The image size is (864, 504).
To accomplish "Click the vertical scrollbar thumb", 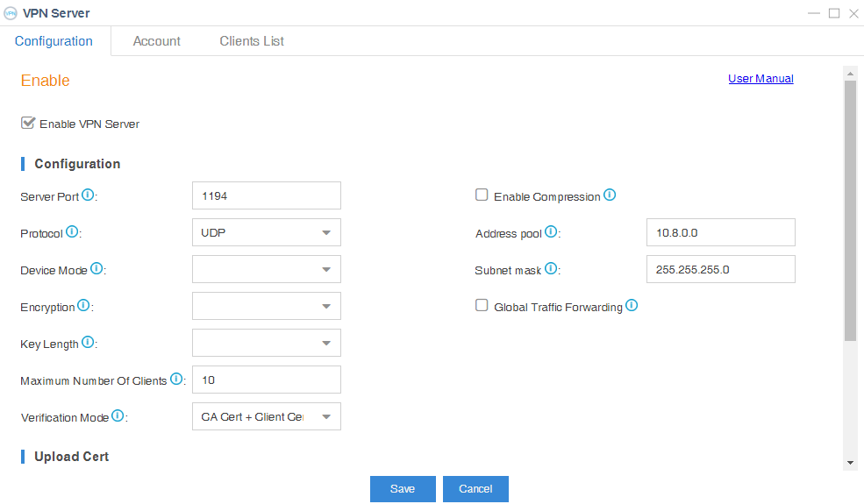I will (849, 210).
